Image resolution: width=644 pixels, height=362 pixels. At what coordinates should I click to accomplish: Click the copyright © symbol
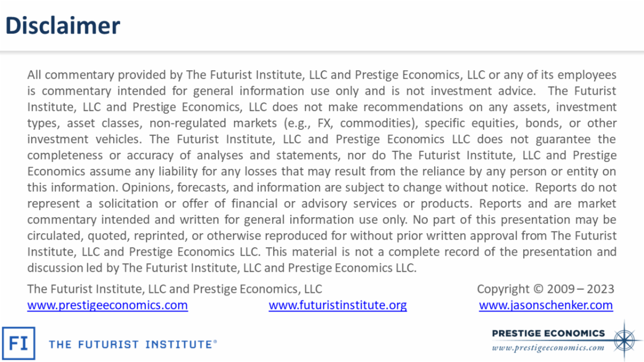pos(538,289)
